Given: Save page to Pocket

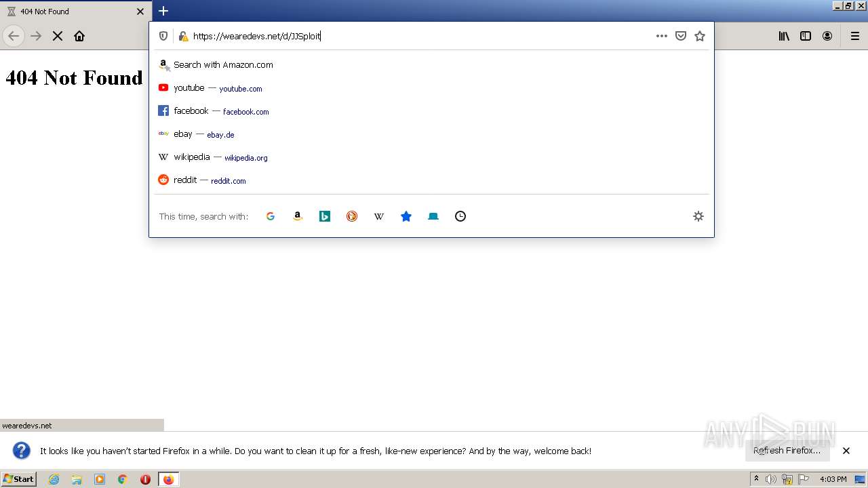Looking at the screenshot, I should coord(681,36).
